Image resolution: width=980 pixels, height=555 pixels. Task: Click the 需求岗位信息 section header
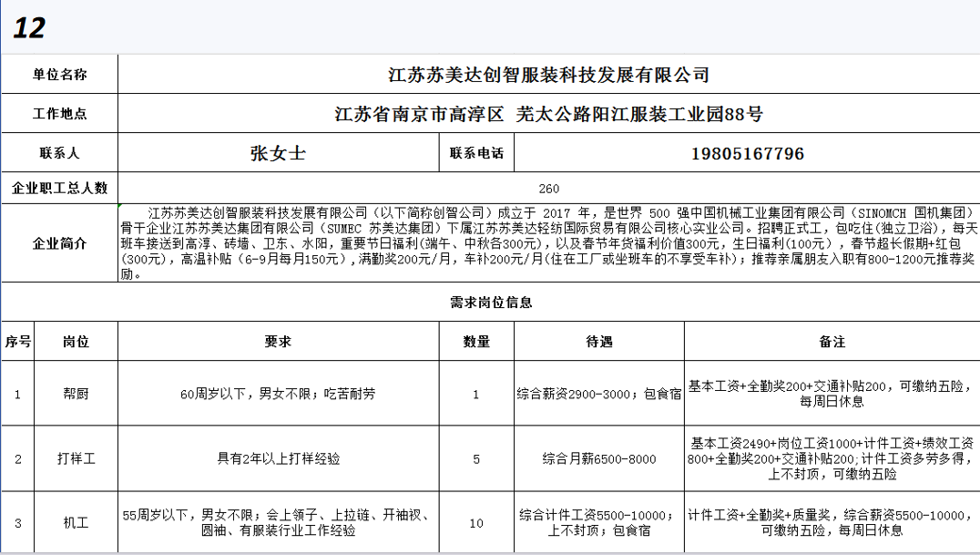pyautogui.click(x=490, y=302)
